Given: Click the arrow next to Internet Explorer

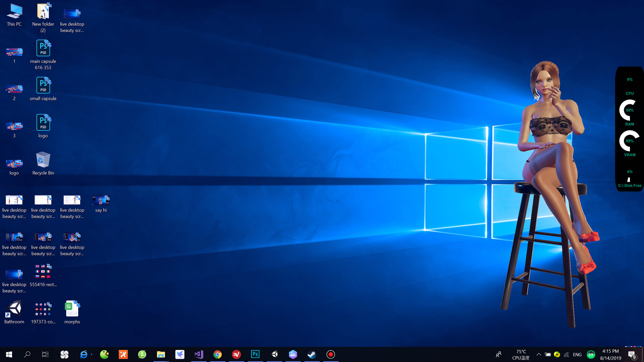Looking at the screenshot, I should [x=91, y=354].
